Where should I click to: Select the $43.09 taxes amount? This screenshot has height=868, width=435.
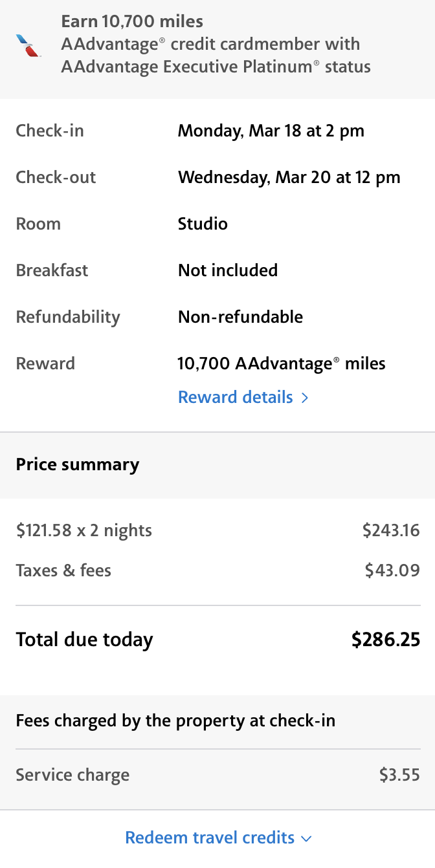(392, 570)
